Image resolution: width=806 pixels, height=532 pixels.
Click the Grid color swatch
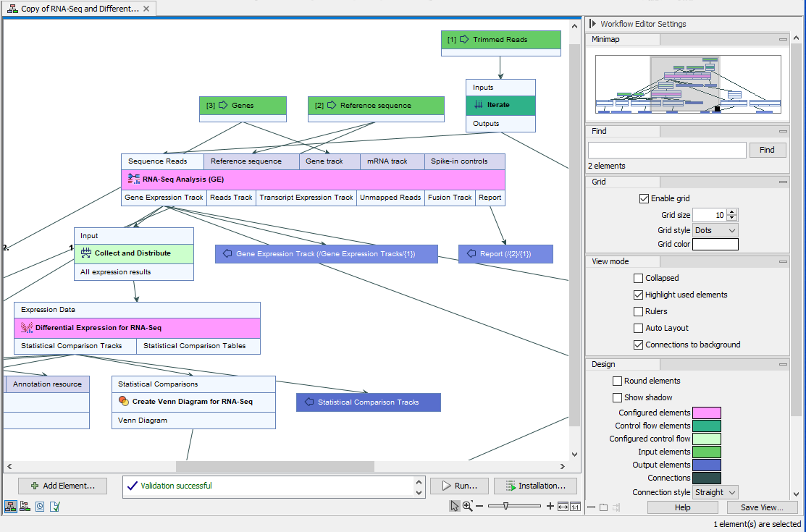click(x=715, y=244)
